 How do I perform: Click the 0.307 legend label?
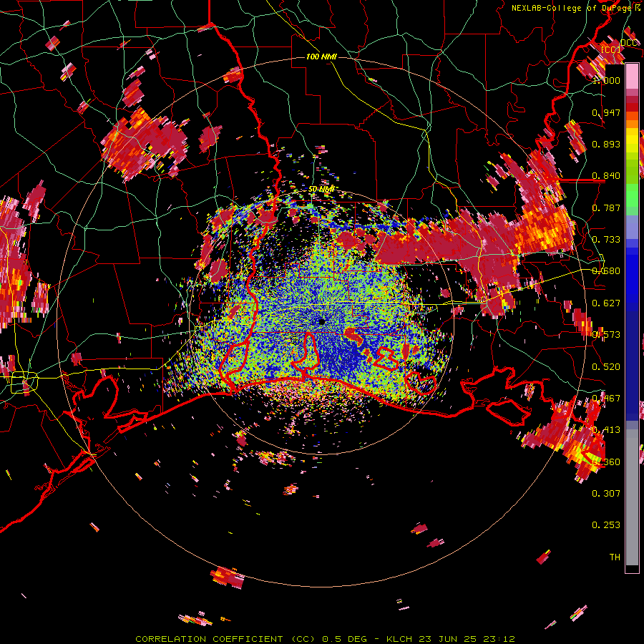click(607, 494)
